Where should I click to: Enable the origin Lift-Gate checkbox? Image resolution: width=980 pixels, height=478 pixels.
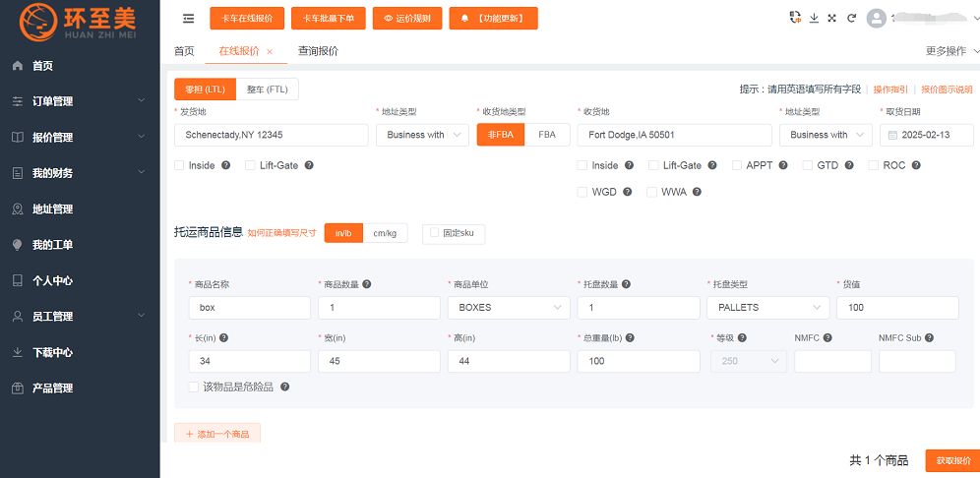(x=250, y=165)
